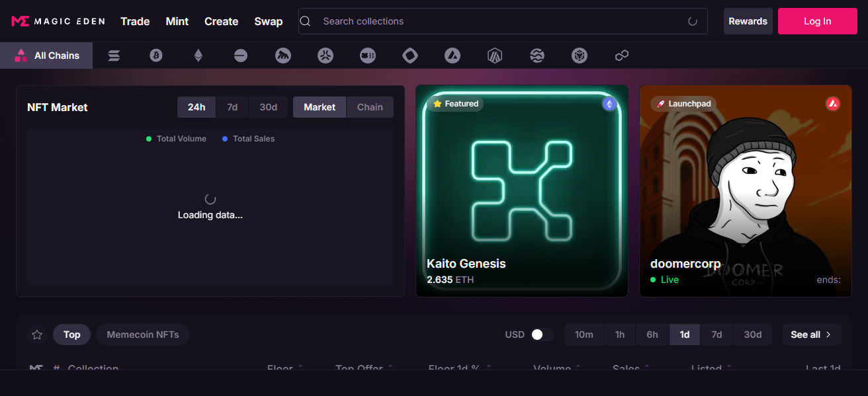Select 24h range in NFT Market
This screenshot has height=396, width=868.
click(x=196, y=107)
